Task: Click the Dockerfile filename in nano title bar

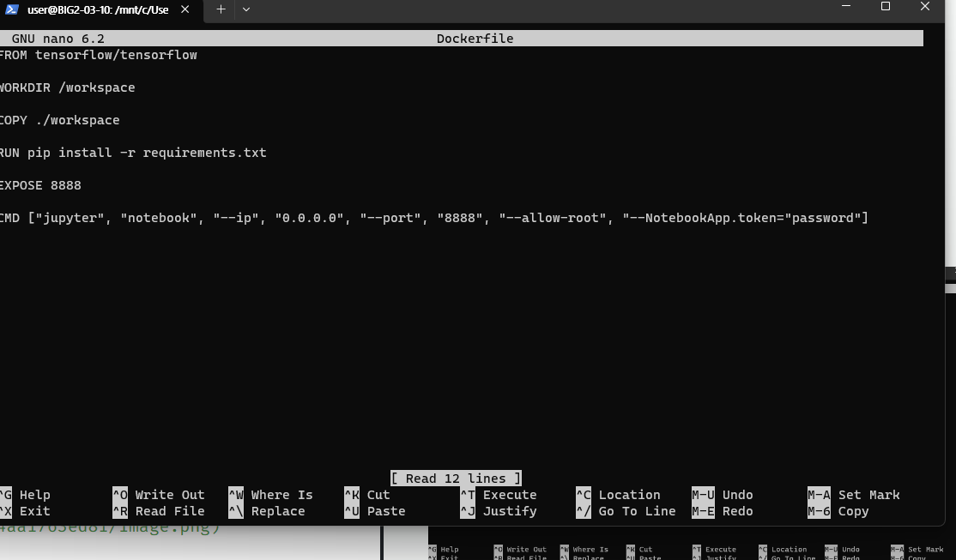Action: [x=475, y=39]
